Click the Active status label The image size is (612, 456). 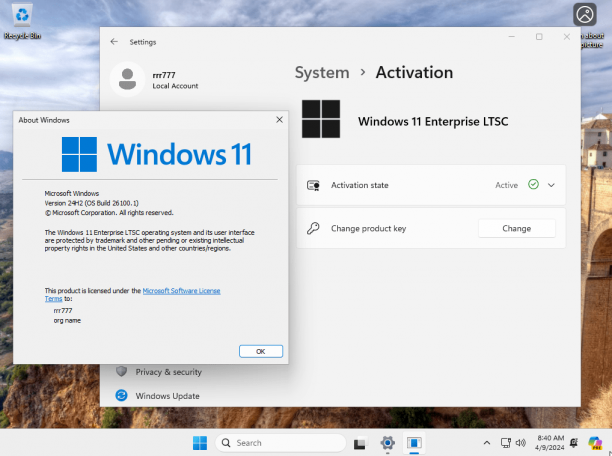pyautogui.click(x=506, y=185)
